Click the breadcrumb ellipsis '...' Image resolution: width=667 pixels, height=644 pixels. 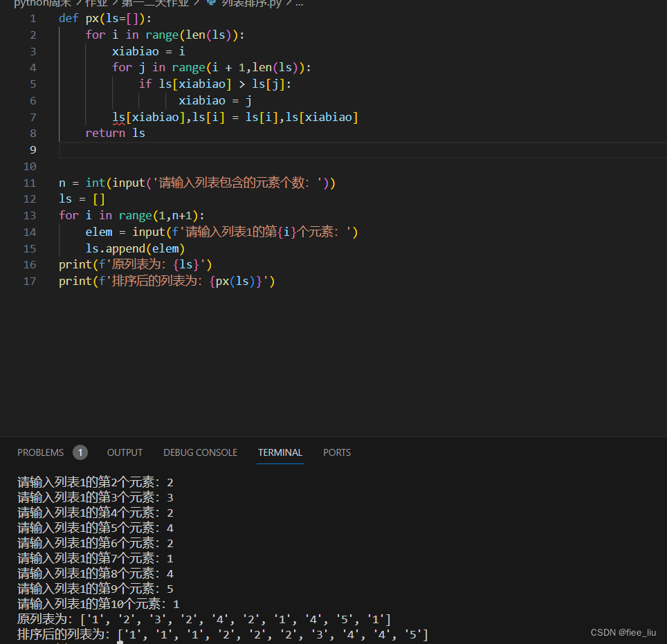tap(299, 3)
